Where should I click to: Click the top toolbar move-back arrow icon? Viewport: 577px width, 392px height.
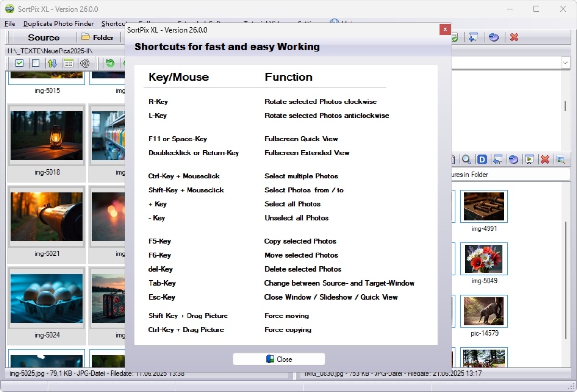(x=474, y=37)
